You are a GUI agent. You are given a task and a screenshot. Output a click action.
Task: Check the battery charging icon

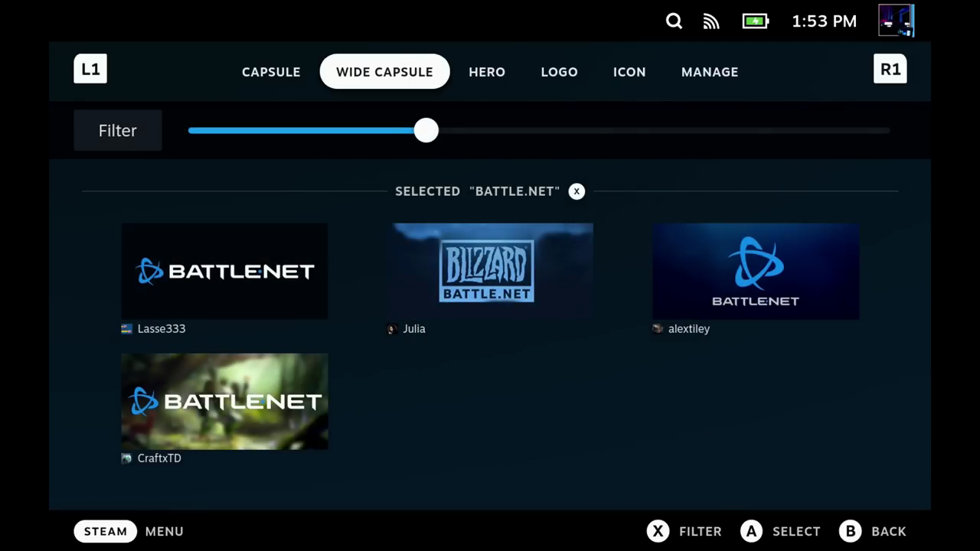[x=756, y=21]
